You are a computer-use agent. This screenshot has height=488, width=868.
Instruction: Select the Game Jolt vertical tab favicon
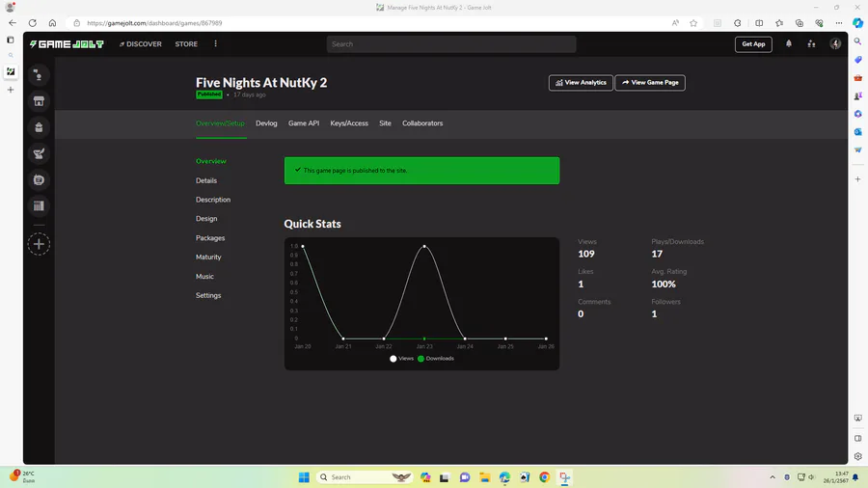(x=11, y=71)
